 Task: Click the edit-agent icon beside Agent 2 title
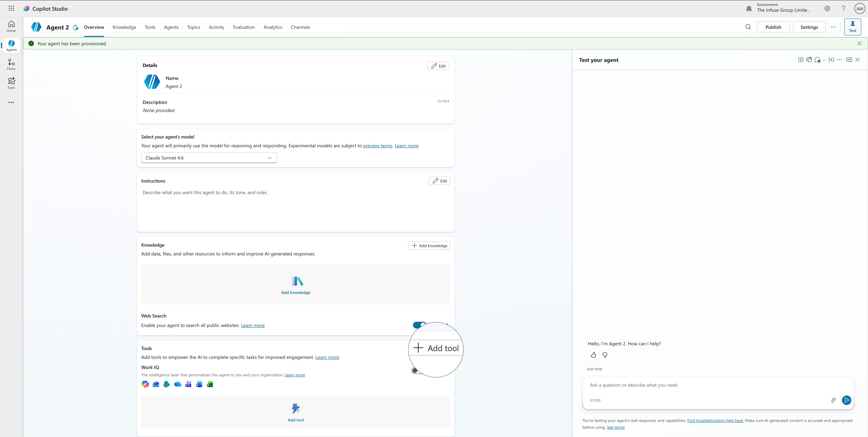pyautogui.click(x=75, y=27)
